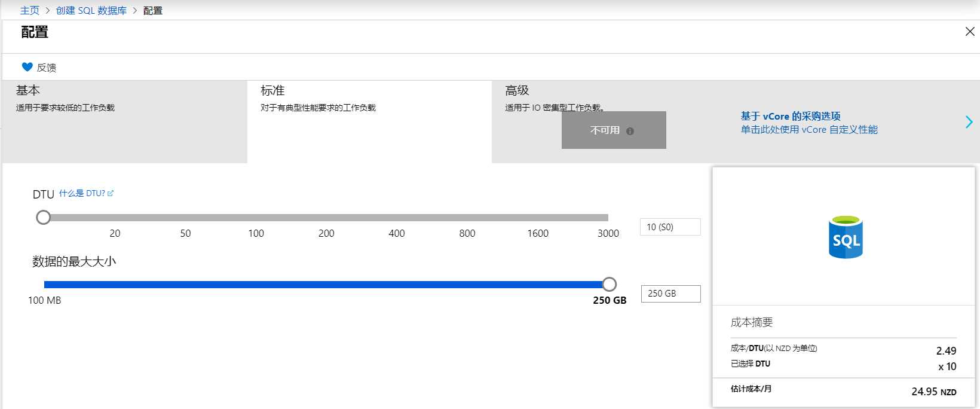Click the 不可用 overlay button

(x=614, y=130)
